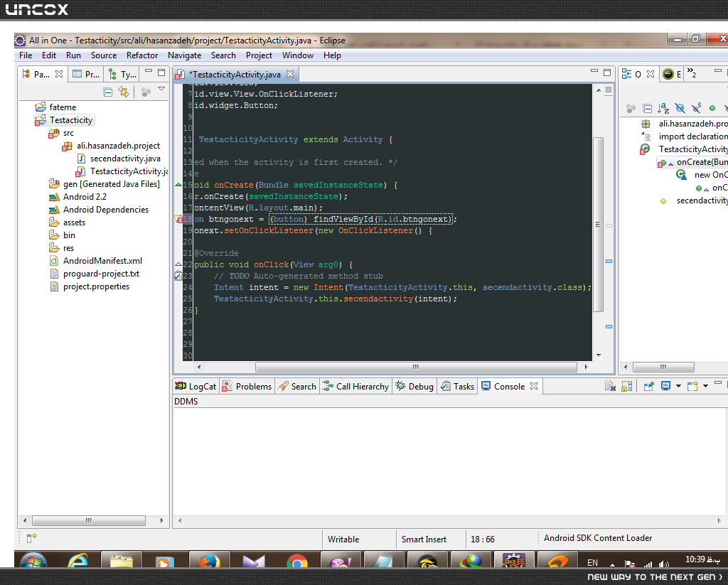Minimize the Package Explorer panel
Image resolution: width=728 pixels, height=585 pixels.
coord(149,72)
